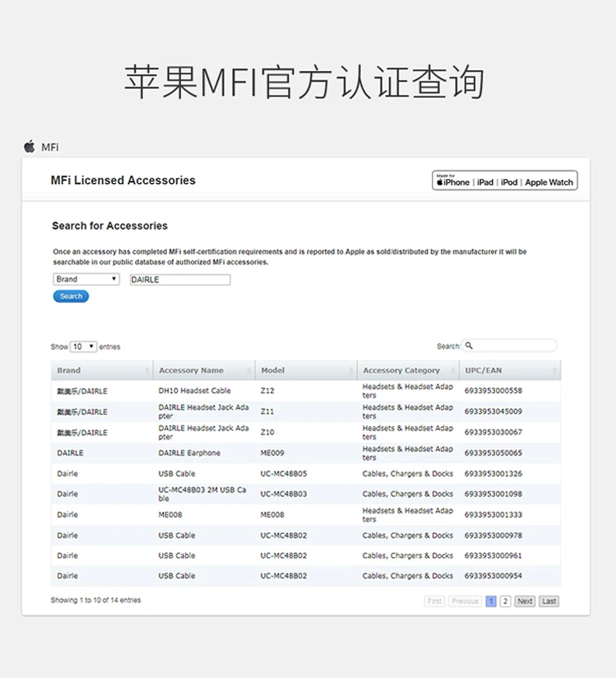Click the Search for Accessories heading
This screenshot has height=678, width=616.
coord(110,226)
